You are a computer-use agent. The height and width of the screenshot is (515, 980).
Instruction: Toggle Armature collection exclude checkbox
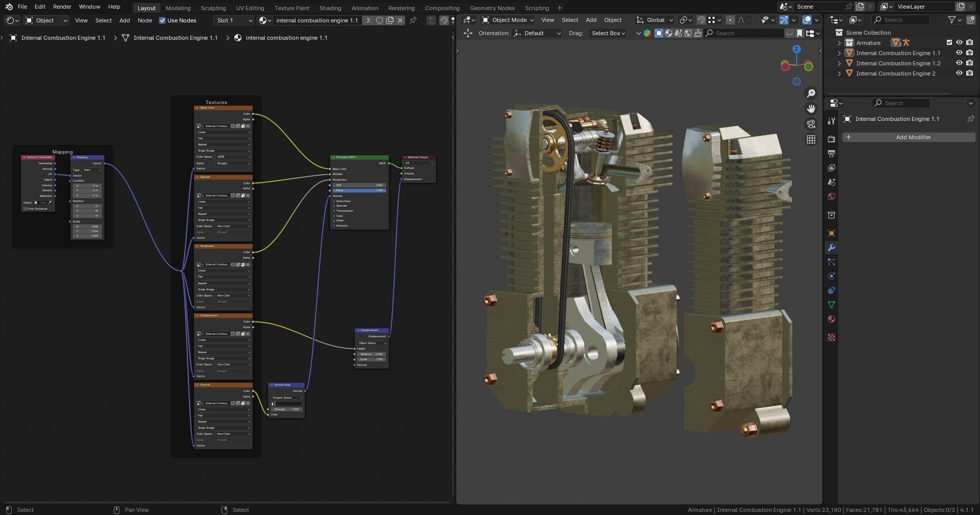point(949,43)
